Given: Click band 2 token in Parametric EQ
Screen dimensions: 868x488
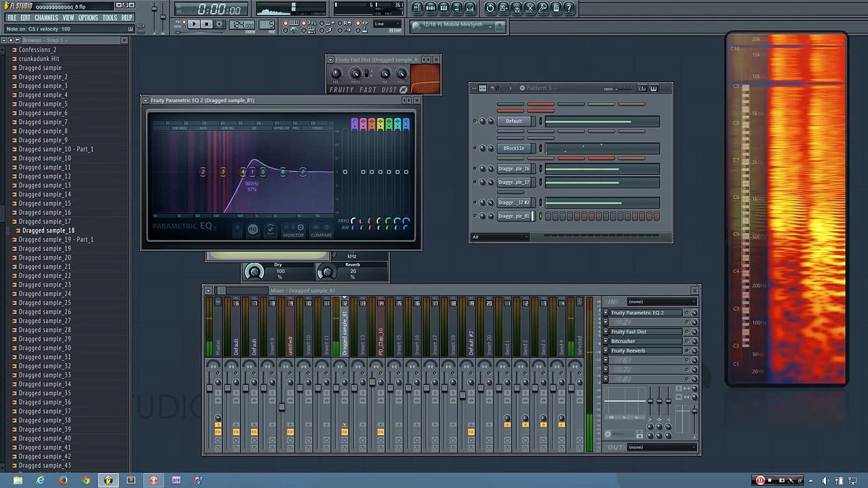Looking at the screenshot, I should (x=203, y=172).
